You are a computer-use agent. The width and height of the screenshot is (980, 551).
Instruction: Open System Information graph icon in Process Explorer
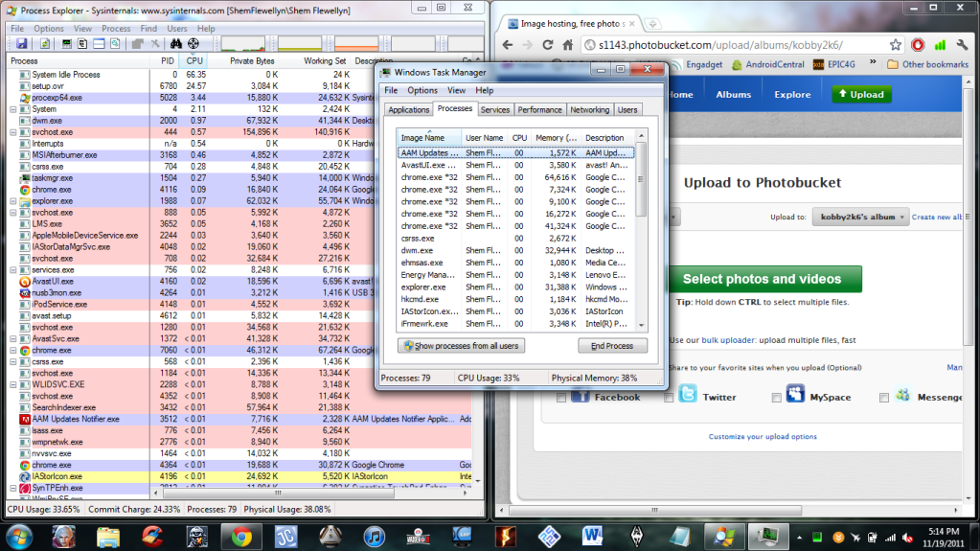(x=66, y=44)
